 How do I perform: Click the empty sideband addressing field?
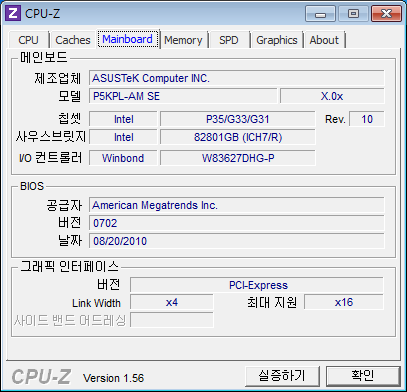pos(172,320)
